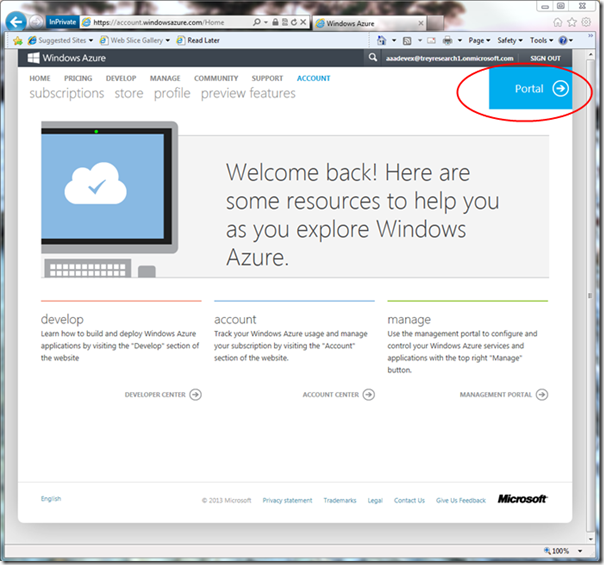Open the HOME navigation item
Viewport: 604px width, 565px height.
click(x=40, y=78)
